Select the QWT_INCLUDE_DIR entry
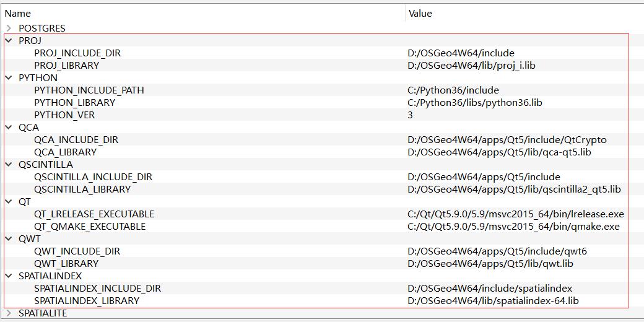The image size is (644, 322). pos(77,251)
